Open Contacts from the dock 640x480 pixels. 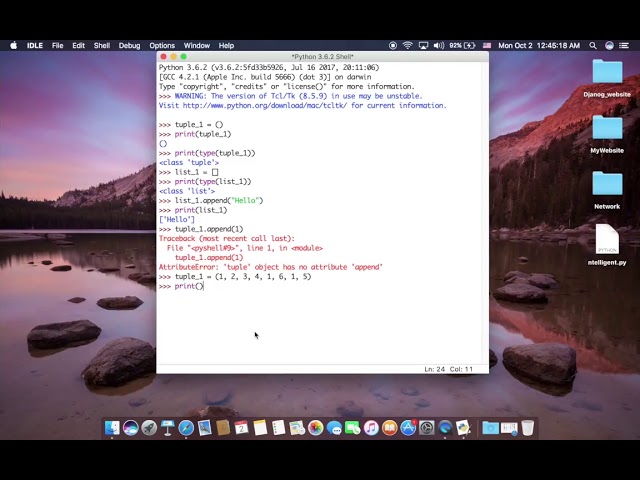(x=223, y=428)
